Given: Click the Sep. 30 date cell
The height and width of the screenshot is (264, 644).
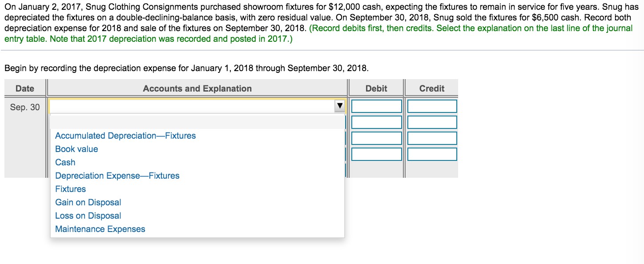Looking at the screenshot, I should [24, 107].
